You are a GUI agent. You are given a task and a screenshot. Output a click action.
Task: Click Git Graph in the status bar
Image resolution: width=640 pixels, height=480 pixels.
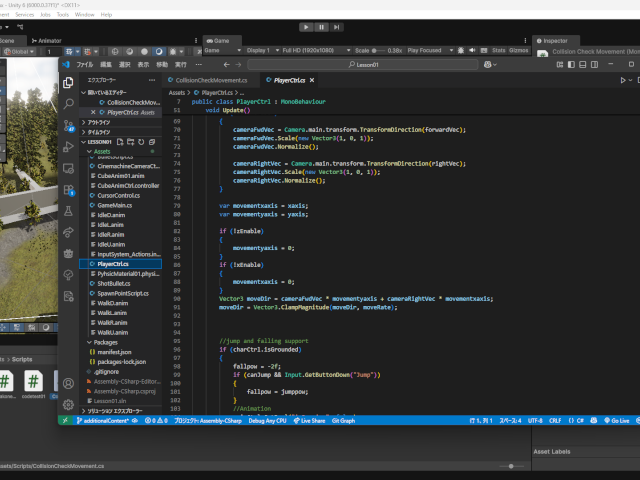[x=343, y=421]
